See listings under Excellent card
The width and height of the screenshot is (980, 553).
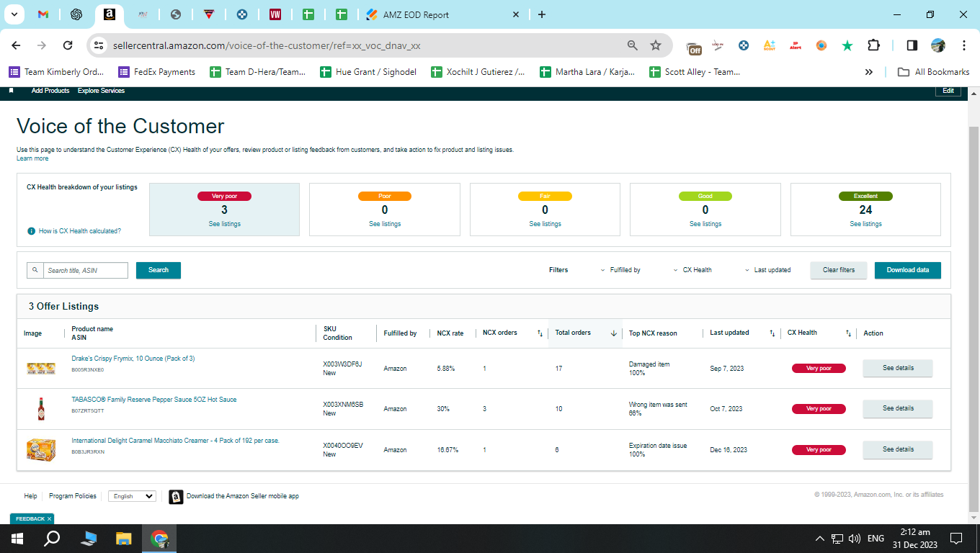pos(865,224)
